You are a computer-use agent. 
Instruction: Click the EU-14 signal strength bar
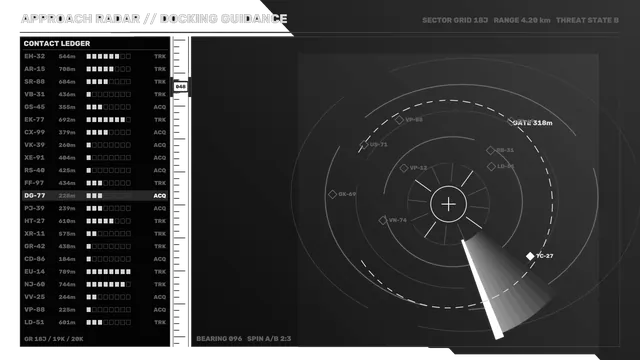tap(109, 272)
